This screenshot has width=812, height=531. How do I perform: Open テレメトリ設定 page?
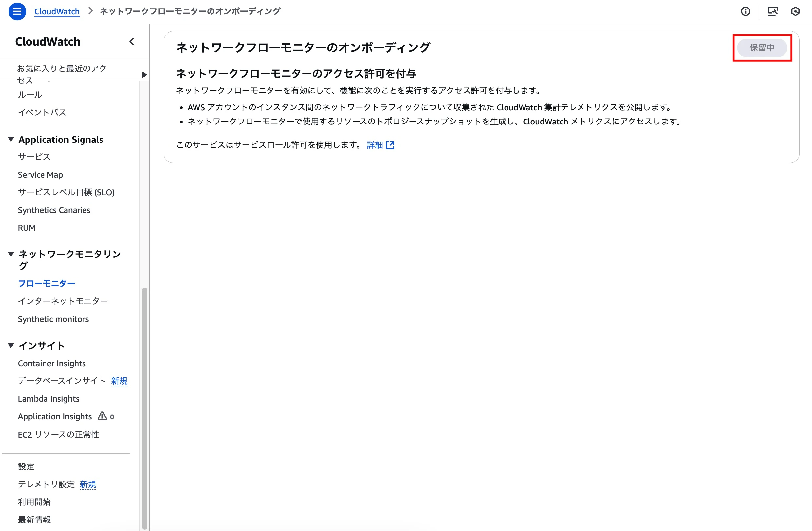(46, 484)
